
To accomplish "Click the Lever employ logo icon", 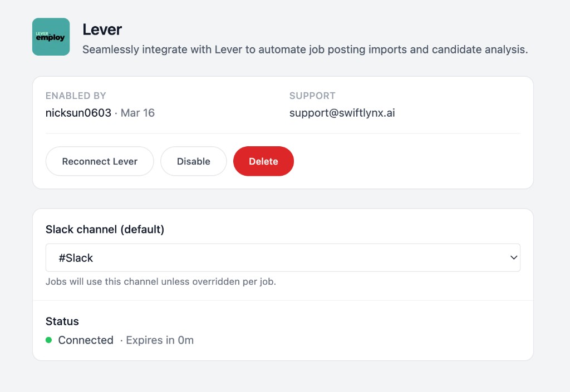I will (51, 37).
